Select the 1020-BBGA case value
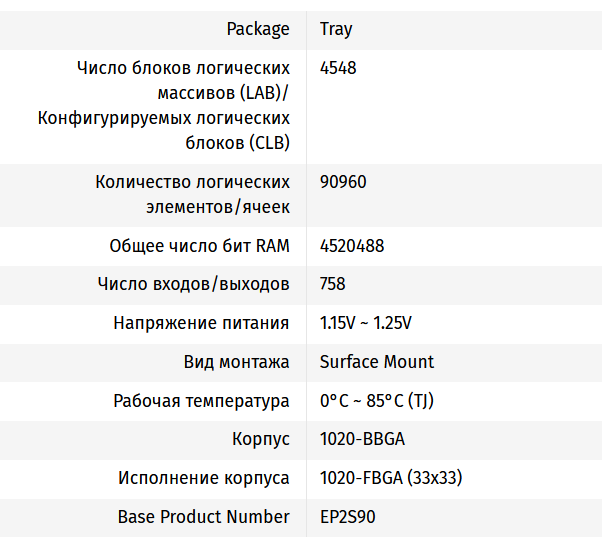Screen dimensions: 602x539 (362, 439)
